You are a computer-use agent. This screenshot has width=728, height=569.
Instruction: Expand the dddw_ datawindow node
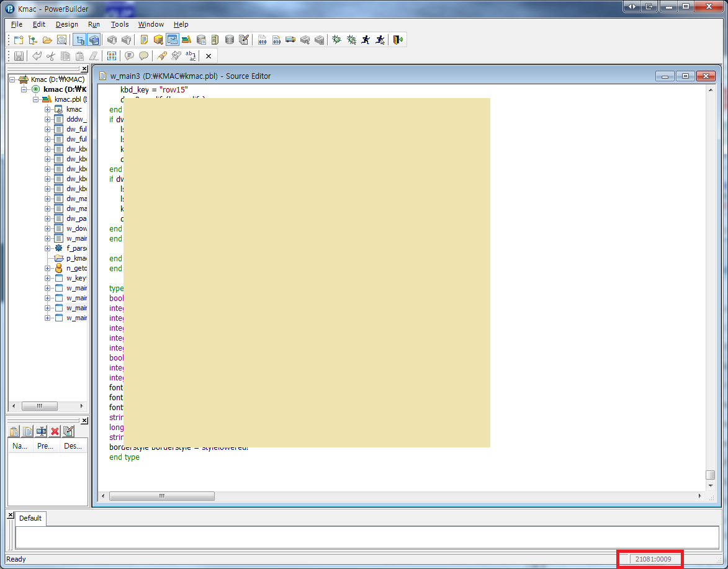pyautogui.click(x=47, y=119)
